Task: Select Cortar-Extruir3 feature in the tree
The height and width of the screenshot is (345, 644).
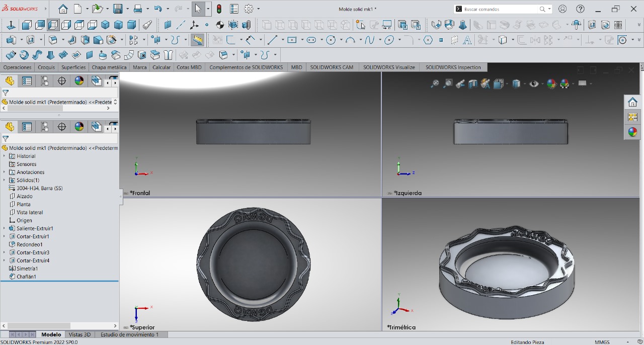Action: pos(33,252)
